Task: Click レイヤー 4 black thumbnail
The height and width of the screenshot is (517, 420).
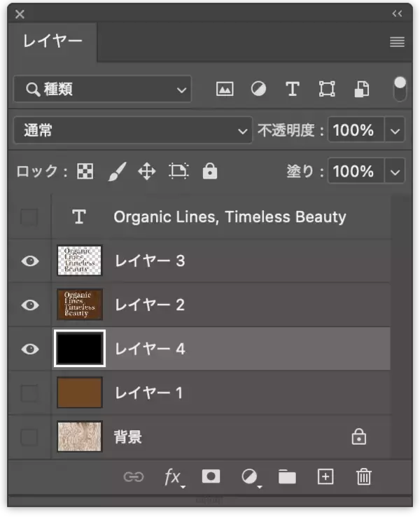Action: tap(79, 348)
